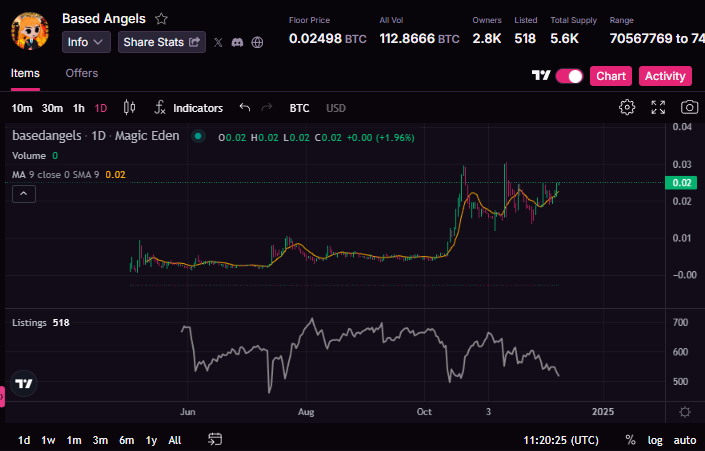The height and width of the screenshot is (451, 705).
Task: Switch price currency to USD
Action: 336,108
